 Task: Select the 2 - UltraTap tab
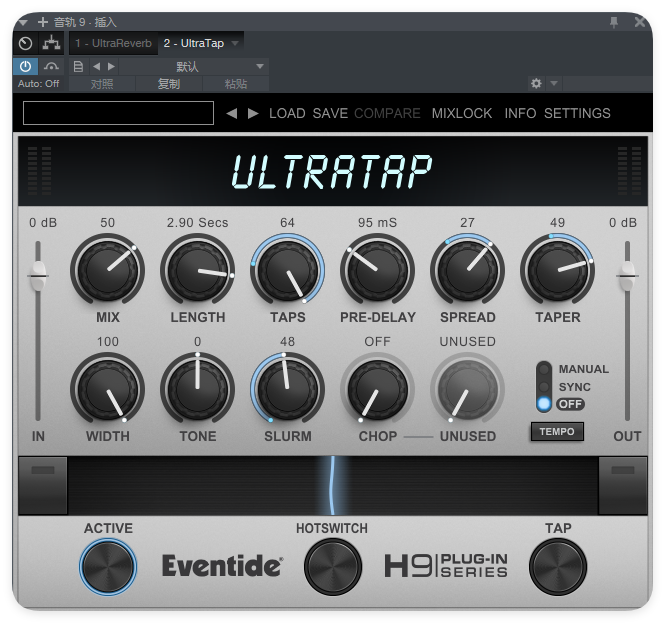point(194,43)
